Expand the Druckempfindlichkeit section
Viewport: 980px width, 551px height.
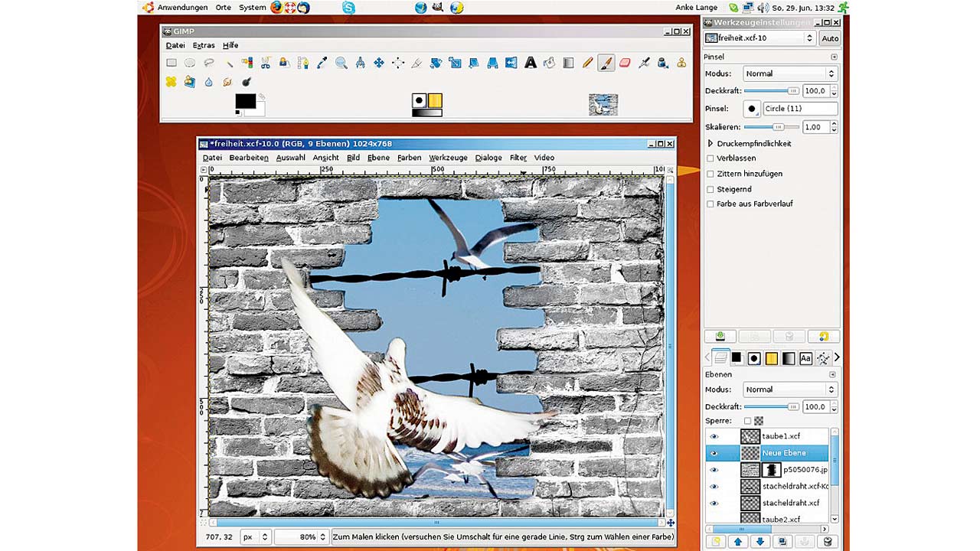click(710, 143)
